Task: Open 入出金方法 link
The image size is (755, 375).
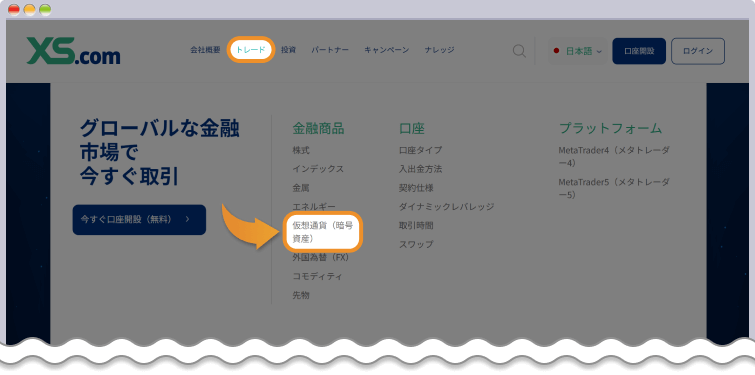Action: (420, 169)
